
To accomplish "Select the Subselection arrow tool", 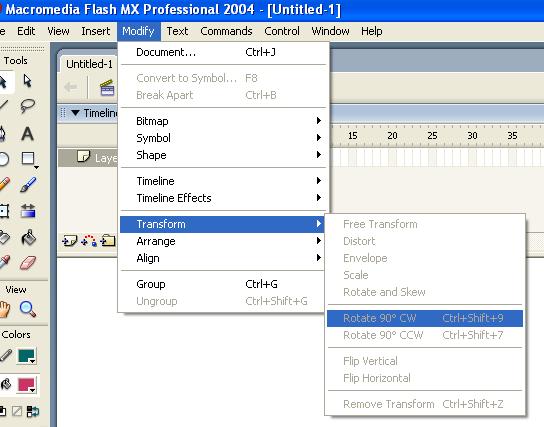I will tap(27, 81).
